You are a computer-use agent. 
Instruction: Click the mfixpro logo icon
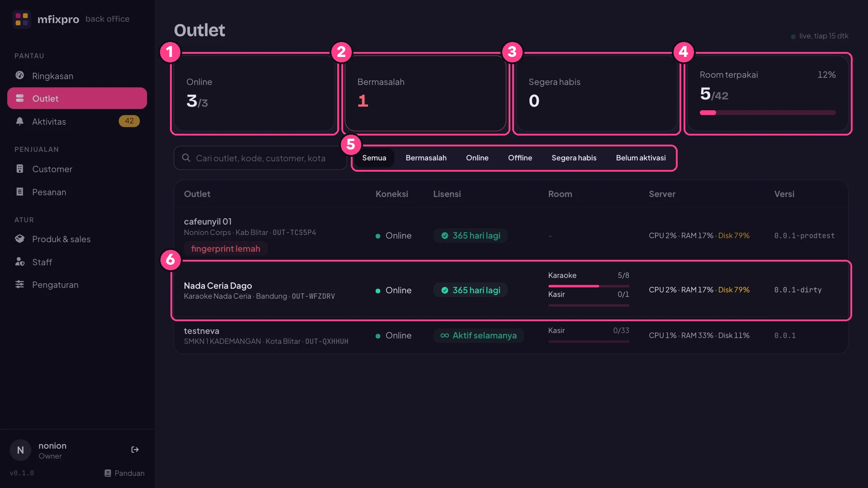point(22,19)
